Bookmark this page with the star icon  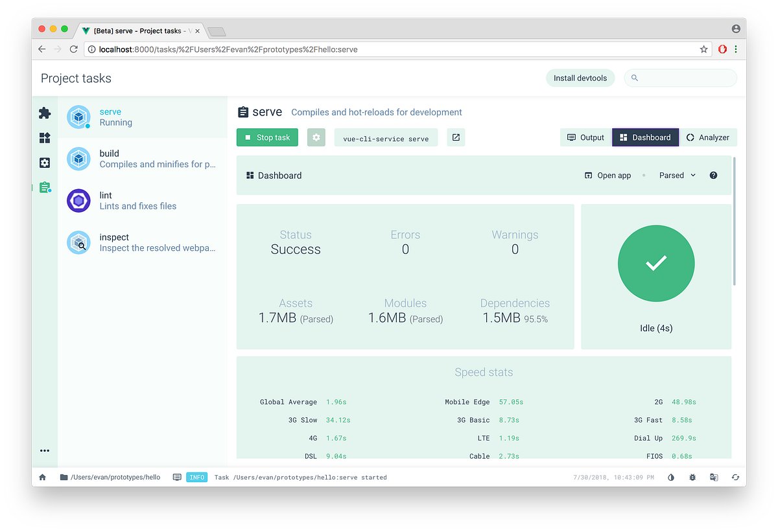click(703, 49)
